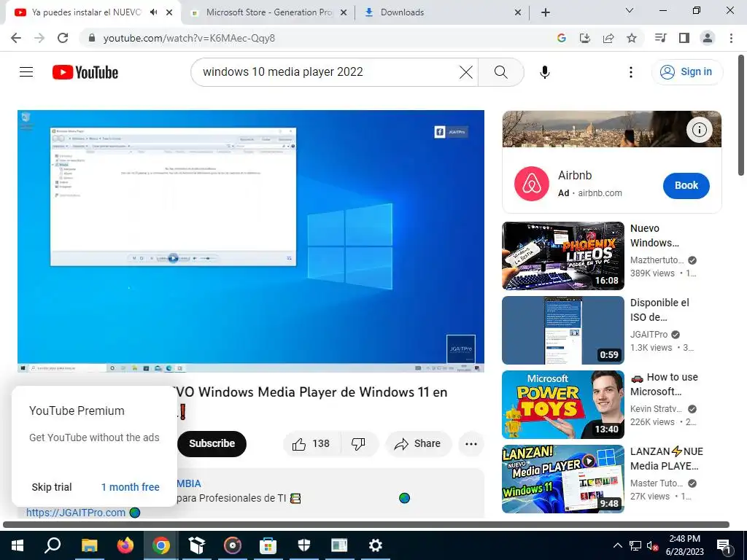Screen dimensions: 747x560
Task: Show Airbnb ad info icon
Action: 699,130
